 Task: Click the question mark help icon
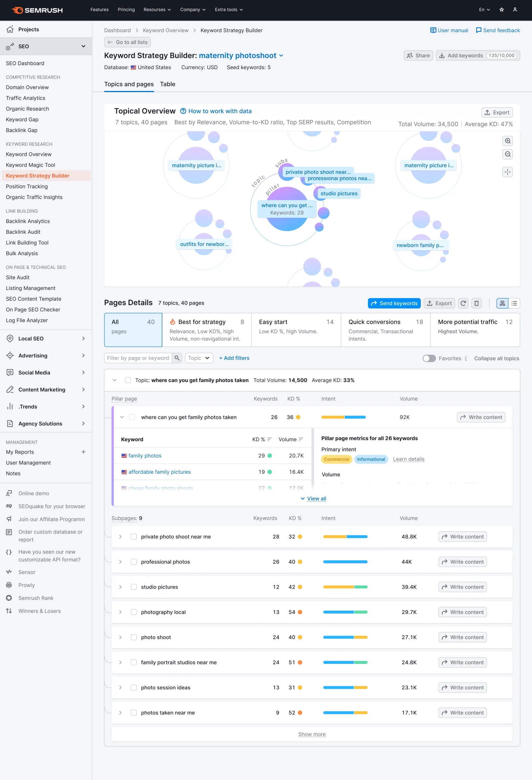click(183, 111)
